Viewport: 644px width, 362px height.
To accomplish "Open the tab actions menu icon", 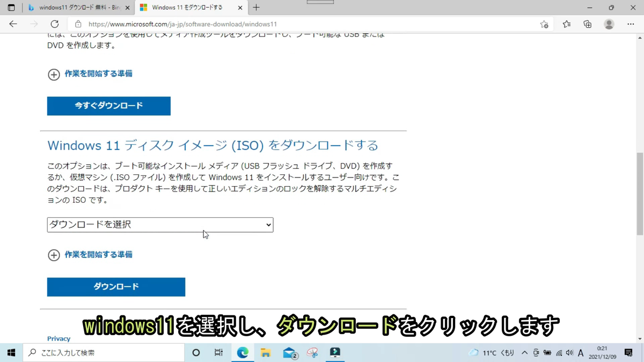I will click(x=11, y=8).
